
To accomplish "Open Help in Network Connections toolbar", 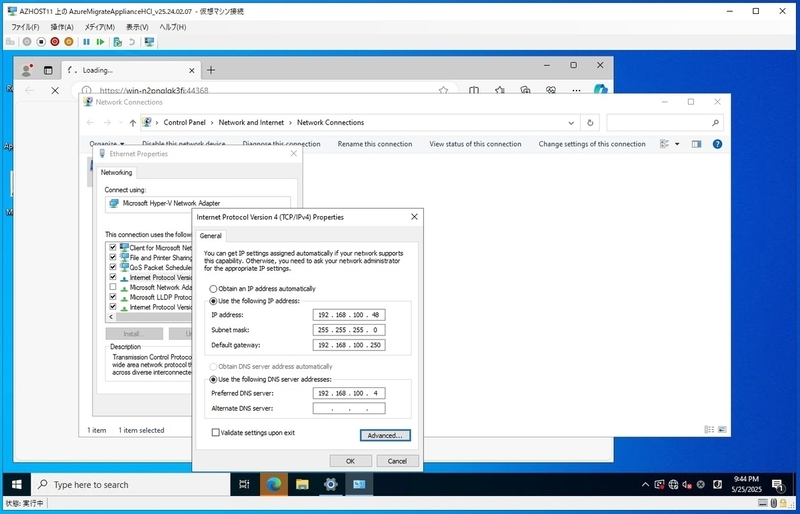I will [x=717, y=144].
